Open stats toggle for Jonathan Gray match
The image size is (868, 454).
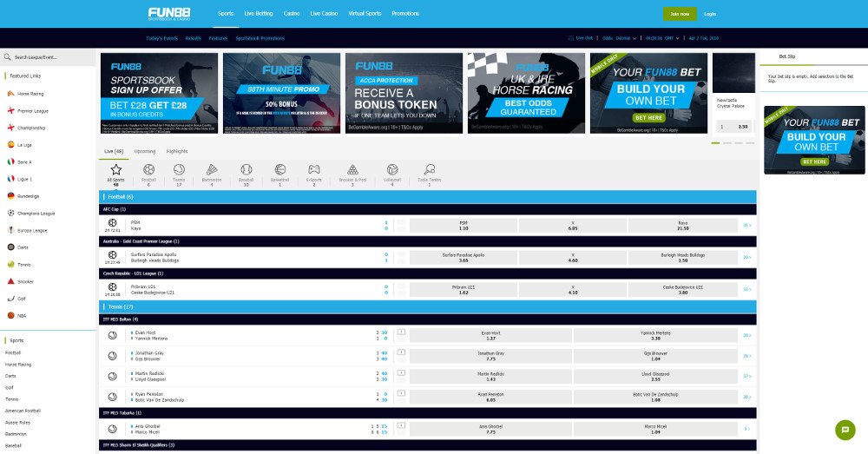pyautogui.click(x=401, y=352)
